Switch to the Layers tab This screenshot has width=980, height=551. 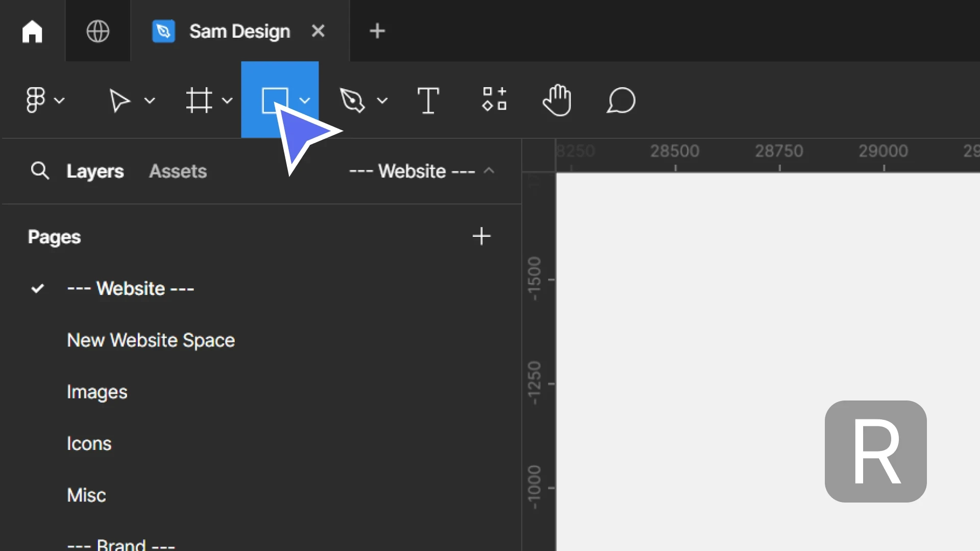(95, 171)
